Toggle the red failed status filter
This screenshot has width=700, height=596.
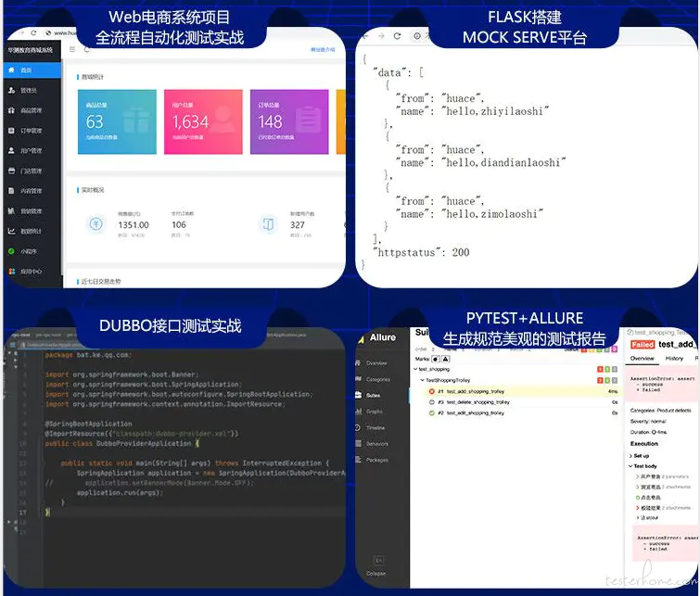(583, 349)
